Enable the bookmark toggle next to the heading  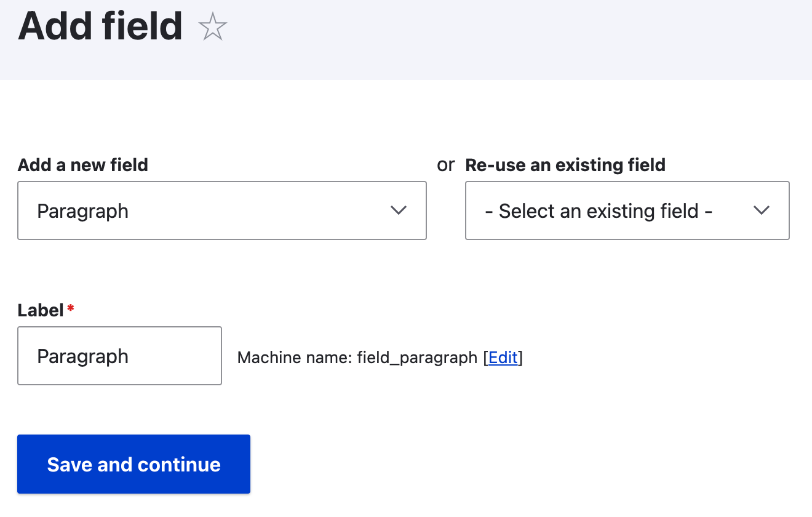click(213, 26)
